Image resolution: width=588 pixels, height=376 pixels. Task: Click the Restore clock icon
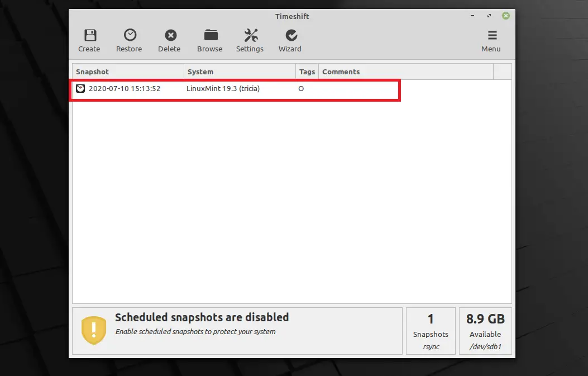[130, 35]
